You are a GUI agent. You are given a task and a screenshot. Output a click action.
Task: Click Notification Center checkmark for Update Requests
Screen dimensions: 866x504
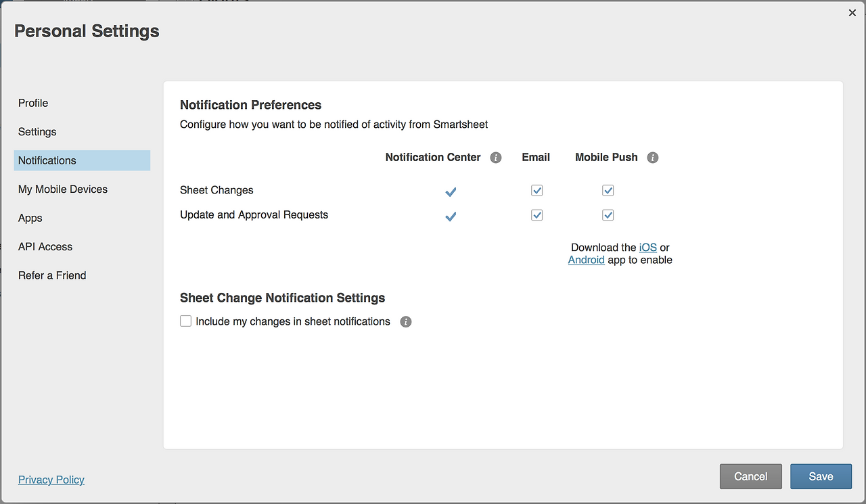tap(451, 216)
